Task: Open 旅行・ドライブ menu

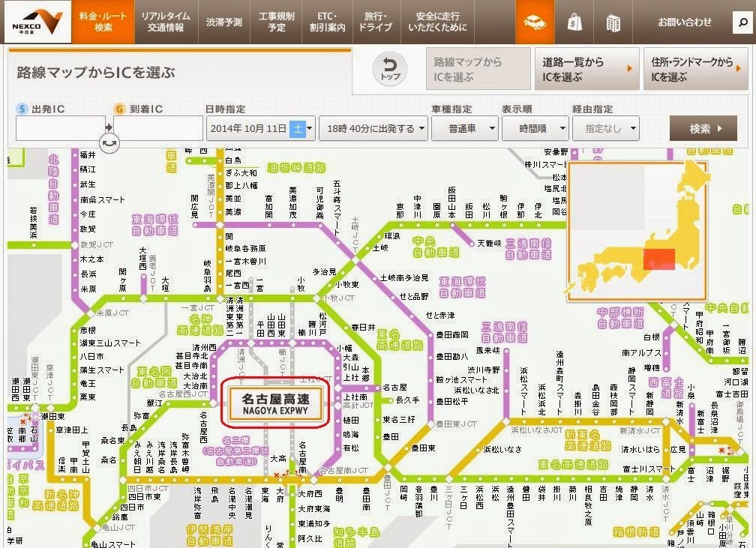Action: tap(375, 22)
